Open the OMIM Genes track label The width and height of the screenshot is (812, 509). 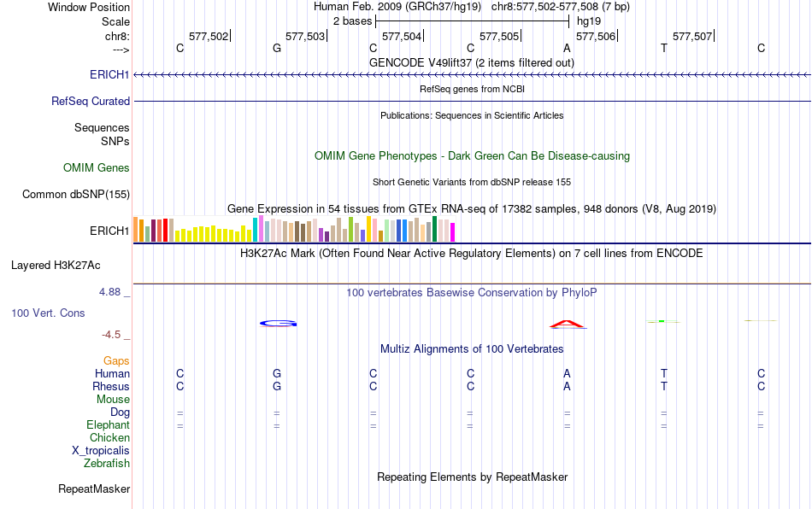tap(97, 167)
